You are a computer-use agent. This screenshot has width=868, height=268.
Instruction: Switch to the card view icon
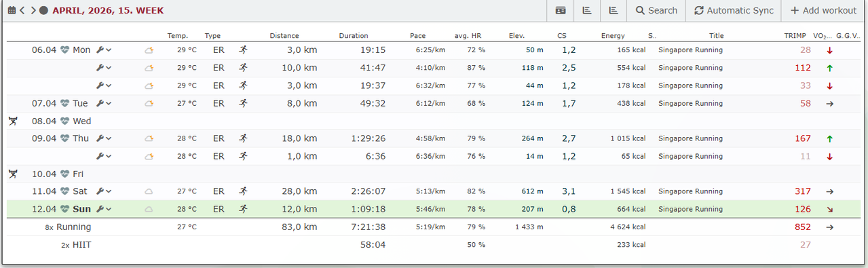[x=561, y=10]
